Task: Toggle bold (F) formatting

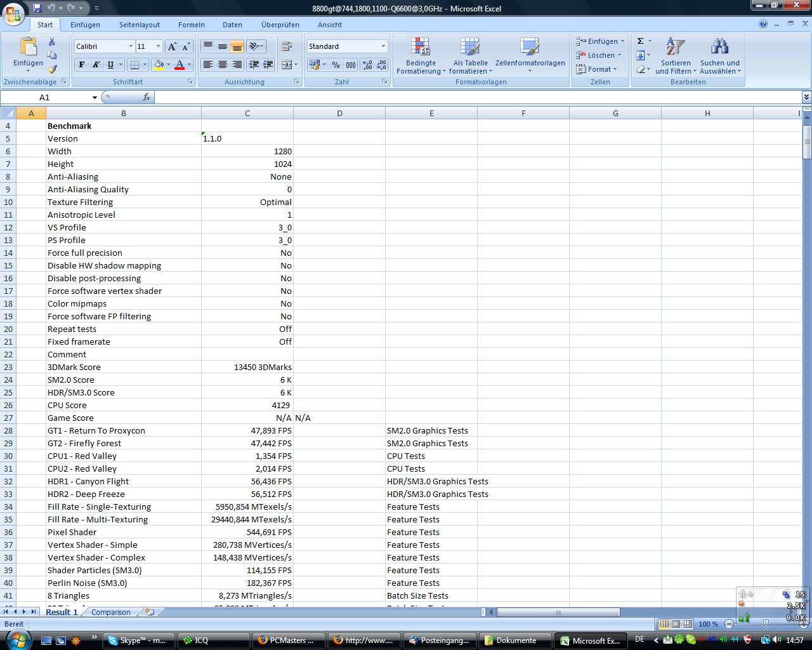Action: tap(81, 65)
